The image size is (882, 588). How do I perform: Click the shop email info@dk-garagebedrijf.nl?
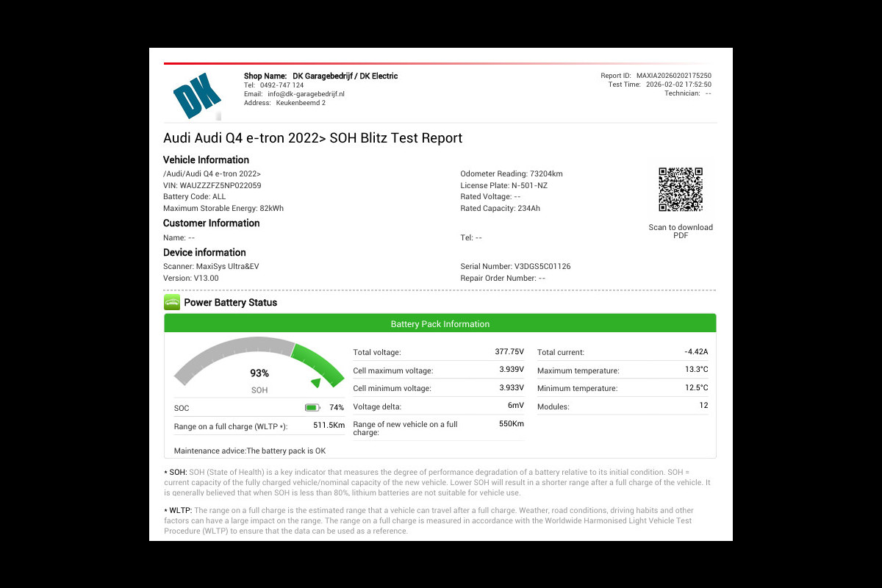coord(306,94)
